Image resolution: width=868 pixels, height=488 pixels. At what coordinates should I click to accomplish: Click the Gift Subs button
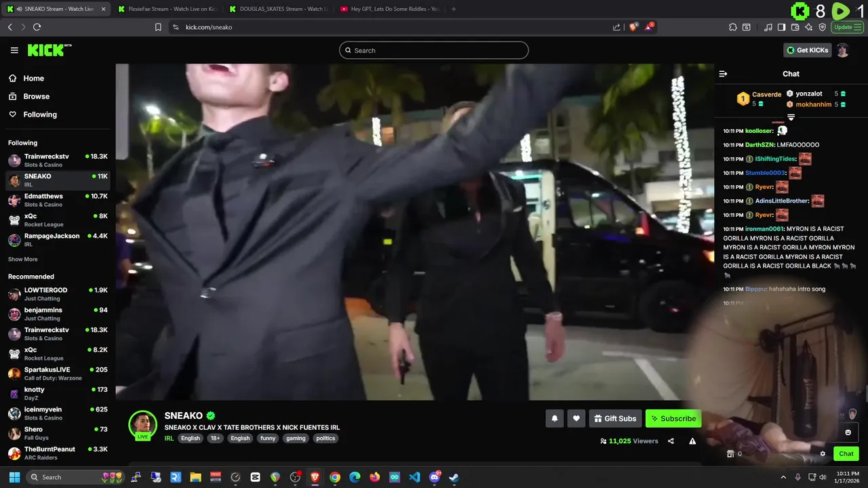tap(615, 418)
